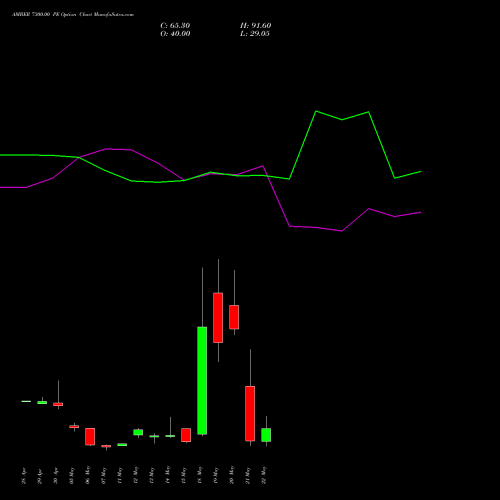Select the red candlestick above 21 May
The image size is (500, 500).
[250, 413]
